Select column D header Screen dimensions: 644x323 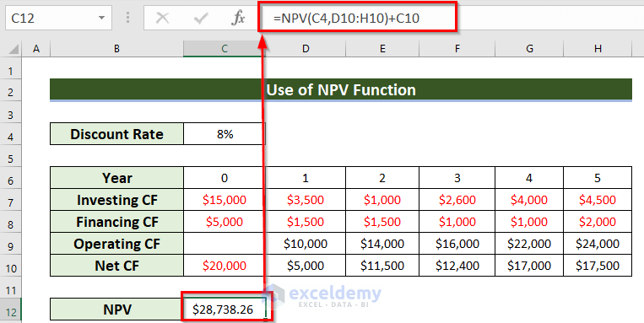306,49
